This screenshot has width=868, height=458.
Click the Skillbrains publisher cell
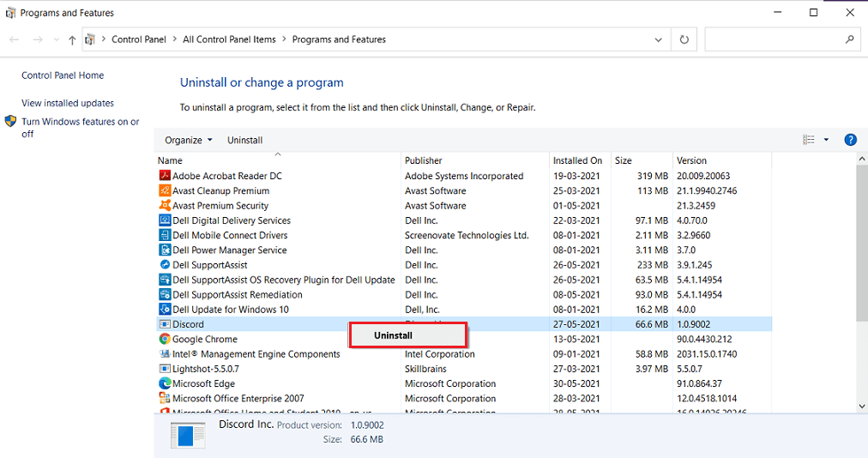click(x=425, y=369)
